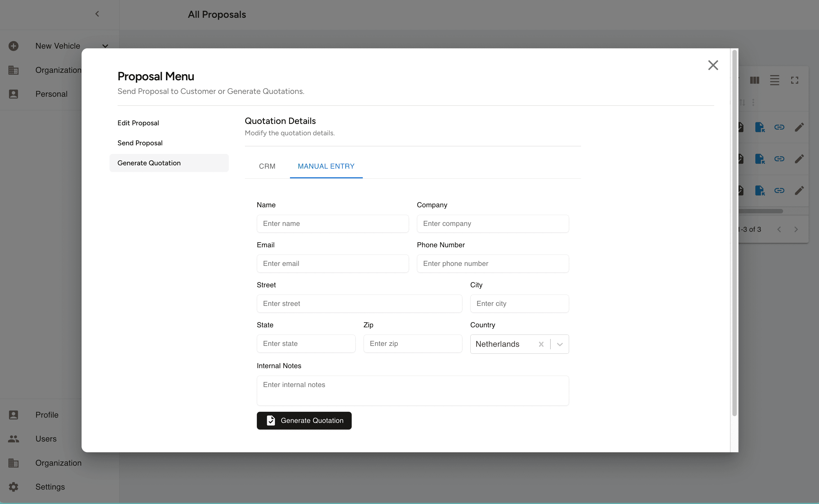Toggle the fullscreen icon in table toolbar
The width and height of the screenshot is (819, 504).
794,80
